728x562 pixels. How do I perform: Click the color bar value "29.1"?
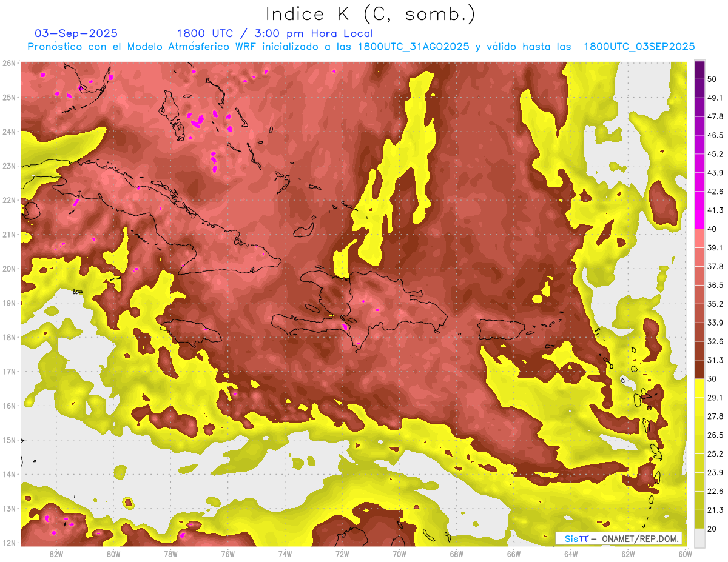(x=715, y=398)
